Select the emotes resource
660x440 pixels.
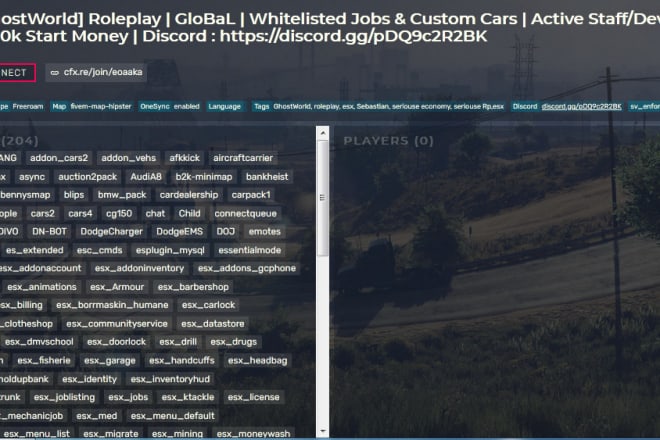(264, 232)
